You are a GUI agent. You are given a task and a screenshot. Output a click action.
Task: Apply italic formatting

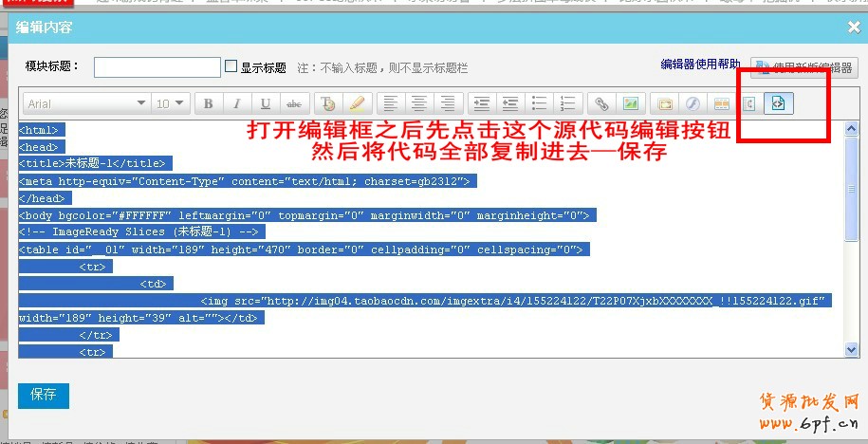pyautogui.click(x=236, y=103)
